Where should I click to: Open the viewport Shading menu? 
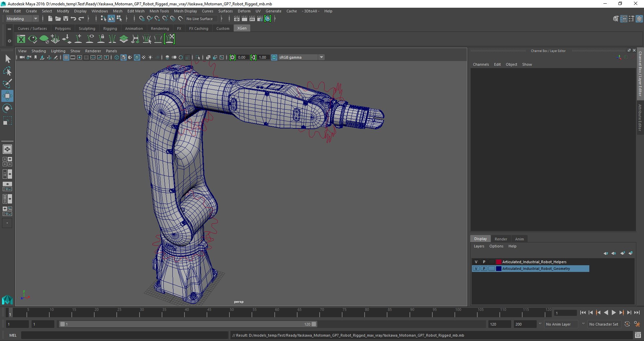[x=39, y=51]
